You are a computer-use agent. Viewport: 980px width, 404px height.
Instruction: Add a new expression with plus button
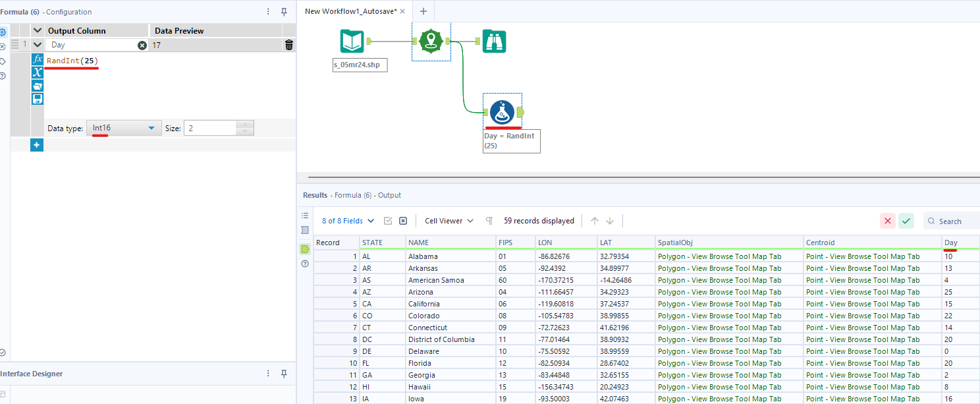[37, 145]
